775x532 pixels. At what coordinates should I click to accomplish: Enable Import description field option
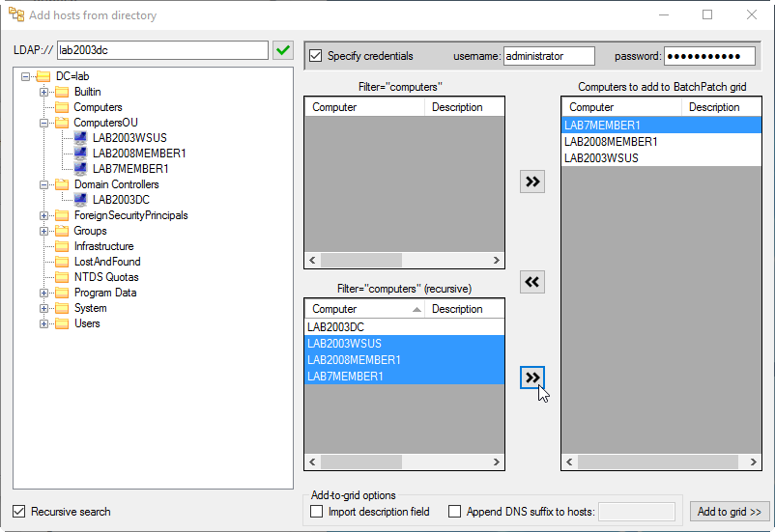pos(316,512)
